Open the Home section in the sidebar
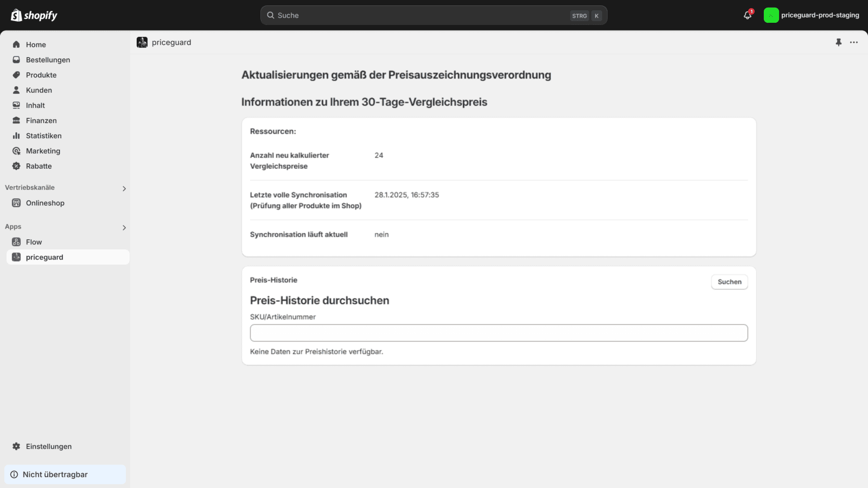Viewport: 868px width, 488px height. pos(16,44)
